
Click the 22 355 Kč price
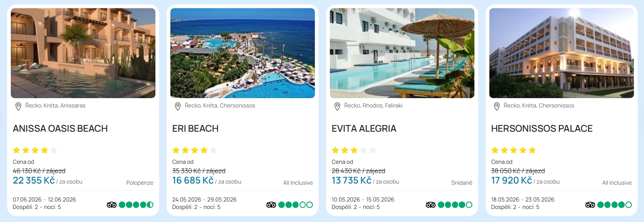coord(34,181)
